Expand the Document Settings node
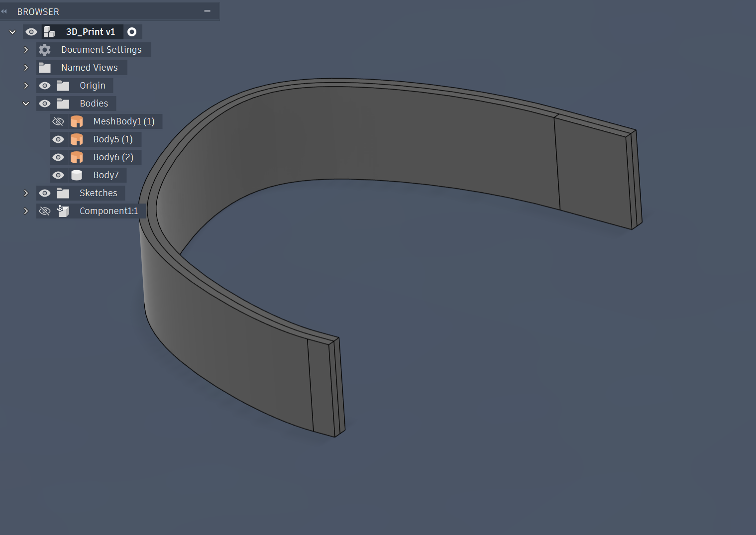756x535 pixels. click(x=26, y=50)
